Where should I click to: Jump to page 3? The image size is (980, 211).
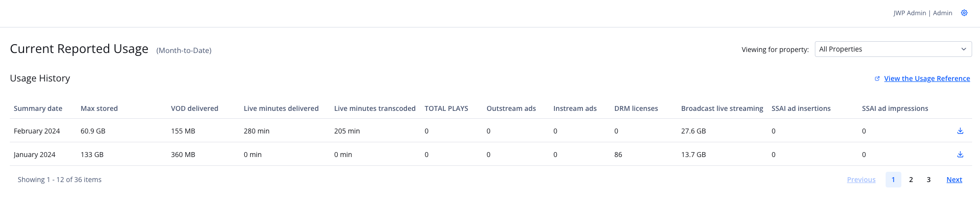[x=928, y=180]
